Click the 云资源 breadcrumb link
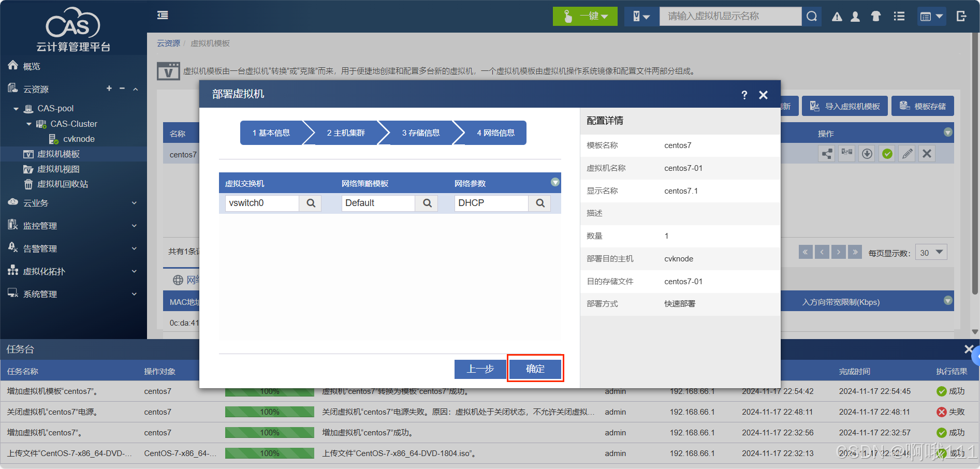 coord(169,43)
